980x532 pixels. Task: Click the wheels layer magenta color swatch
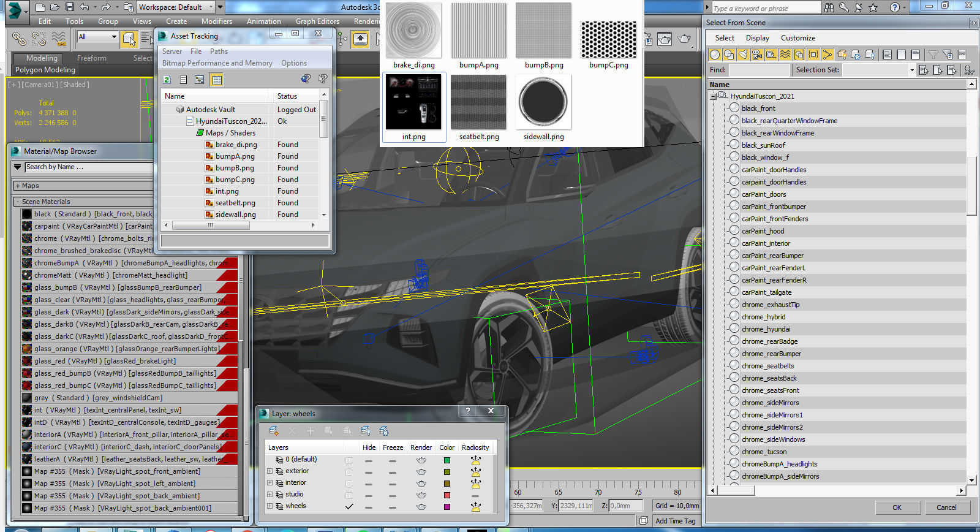(447, 507)
